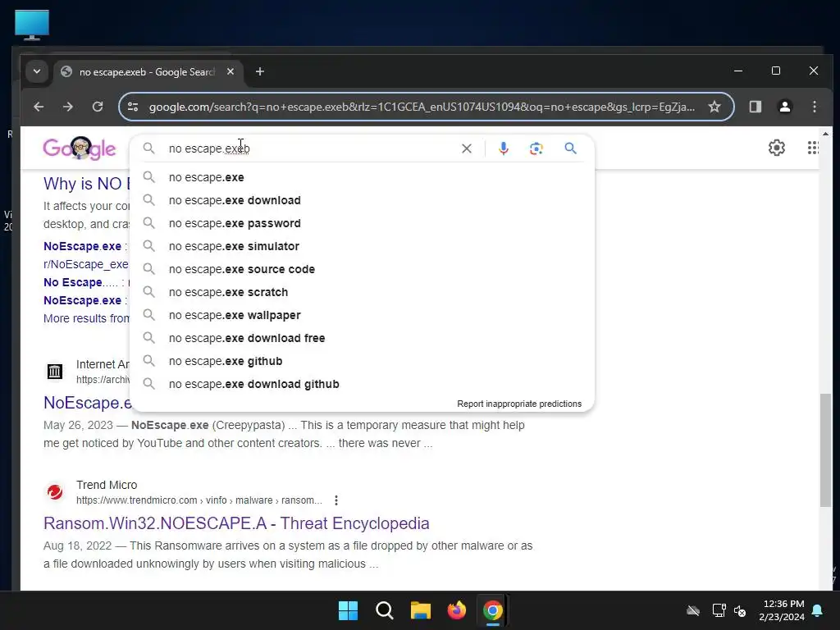Screen dimensions: 840x630
Task: Close the Google Search tab
Action: point(231,71)
